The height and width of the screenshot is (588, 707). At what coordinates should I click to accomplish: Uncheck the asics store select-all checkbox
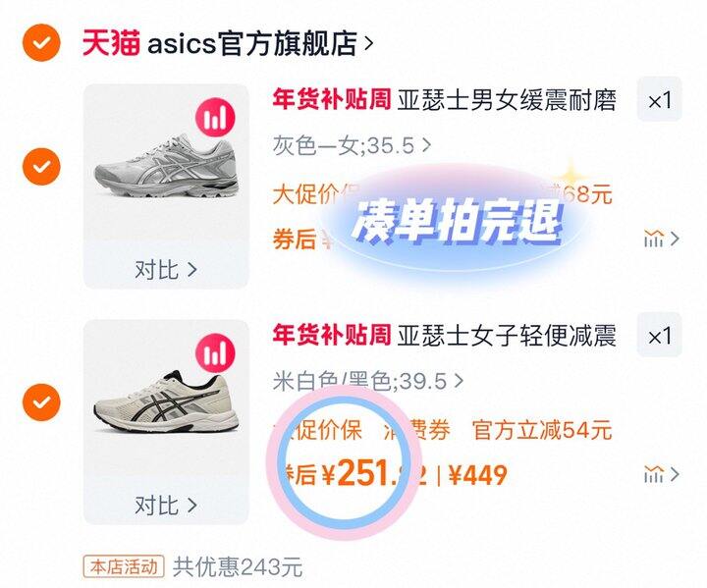41,43
